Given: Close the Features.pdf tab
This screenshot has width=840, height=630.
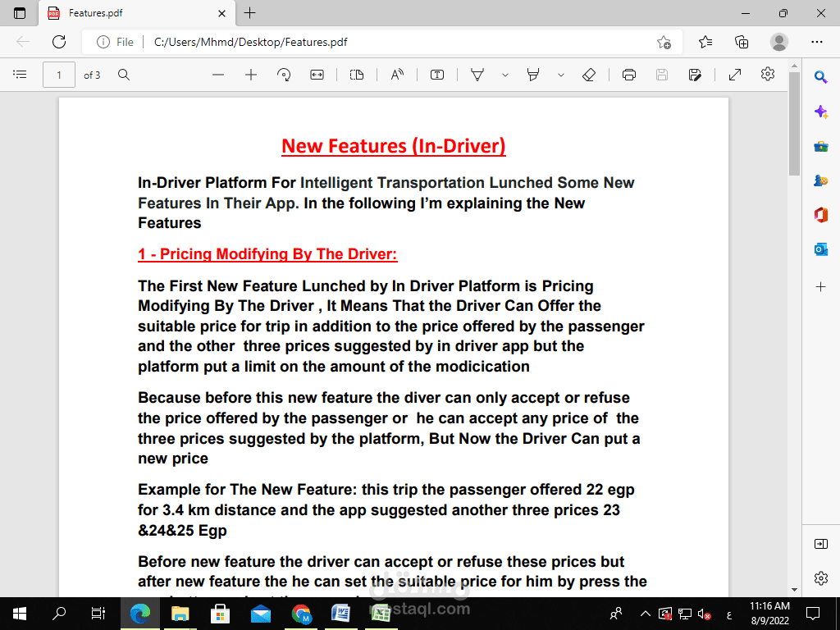Looking at the screenshot, I should click(221, 13).
